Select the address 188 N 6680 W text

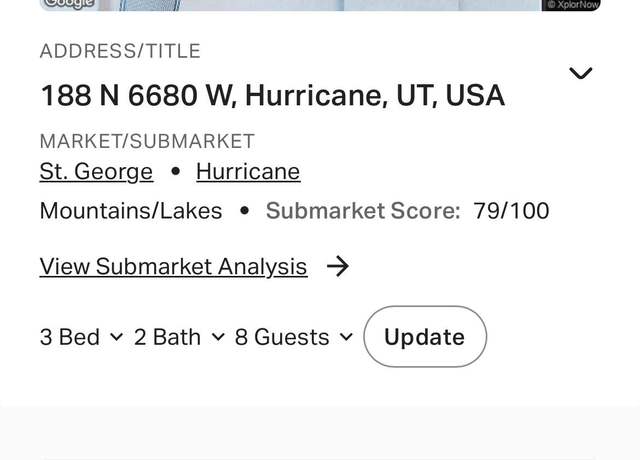click(139, 95)
